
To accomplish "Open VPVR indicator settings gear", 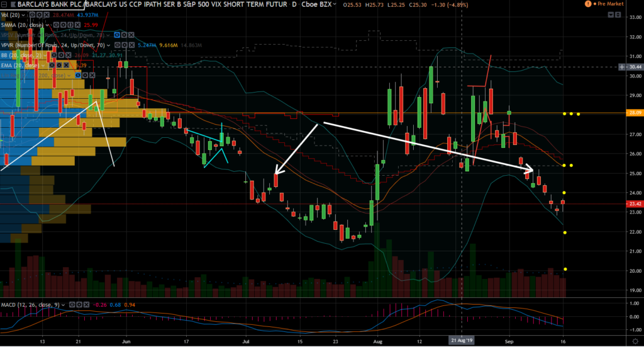I will coord(125,45).
